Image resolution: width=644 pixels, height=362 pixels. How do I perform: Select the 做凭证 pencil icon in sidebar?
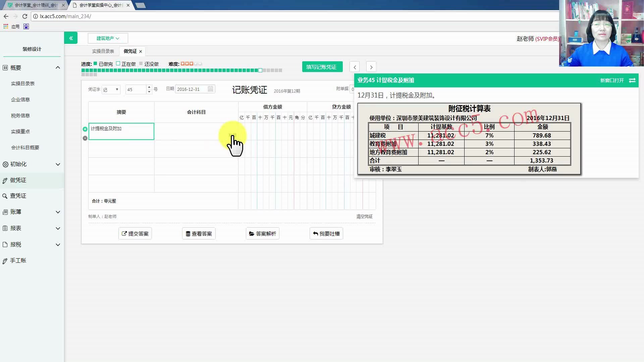coord(5,180)
